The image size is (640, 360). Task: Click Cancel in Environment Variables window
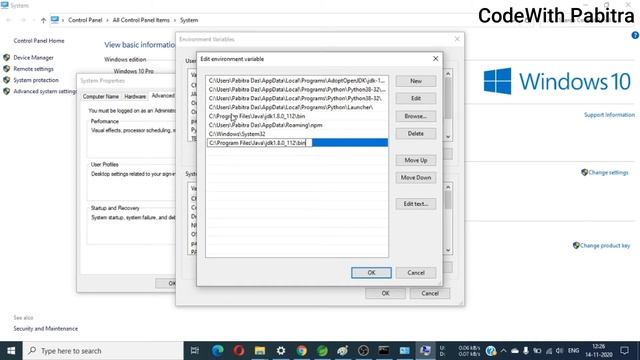point(430,293)
